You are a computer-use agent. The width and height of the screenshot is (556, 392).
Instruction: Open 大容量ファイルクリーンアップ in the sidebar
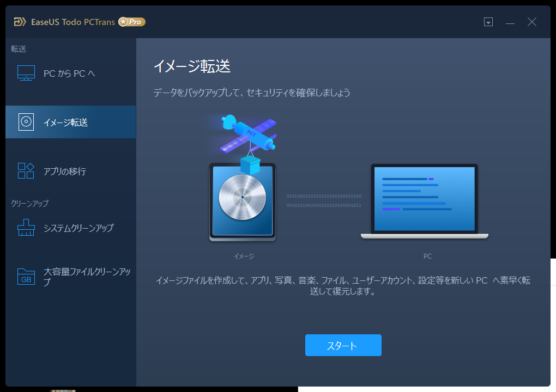point(70,277)
